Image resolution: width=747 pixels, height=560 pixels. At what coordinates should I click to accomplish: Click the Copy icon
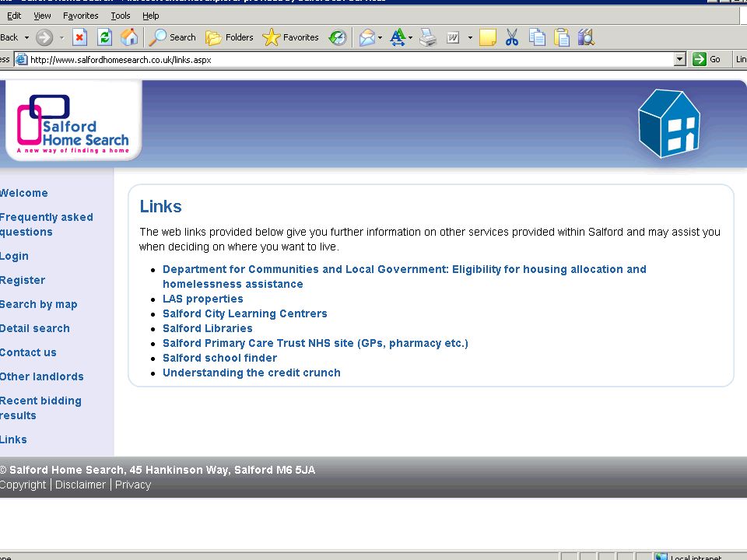coord(538,37)
